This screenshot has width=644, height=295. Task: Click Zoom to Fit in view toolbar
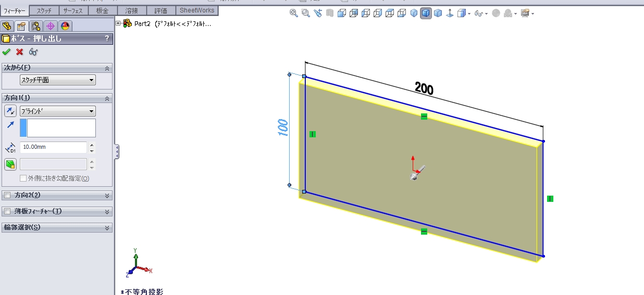(294, 14)
